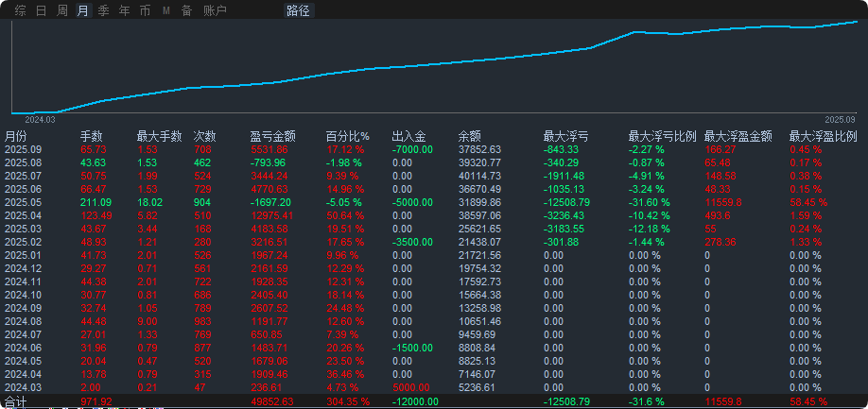Sort by the 最大浮亏比例 column header
The image size is (868, 409).
click(662, 136)
